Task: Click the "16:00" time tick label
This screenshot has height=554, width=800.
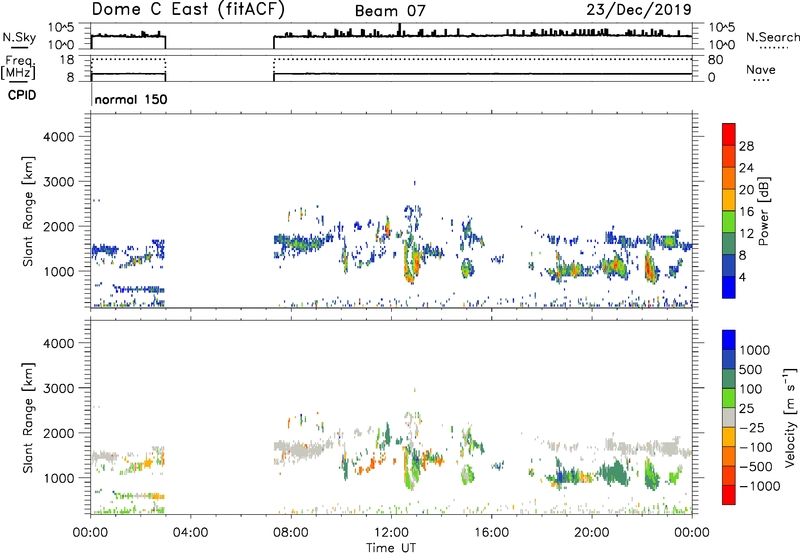Action: [491, 533]
